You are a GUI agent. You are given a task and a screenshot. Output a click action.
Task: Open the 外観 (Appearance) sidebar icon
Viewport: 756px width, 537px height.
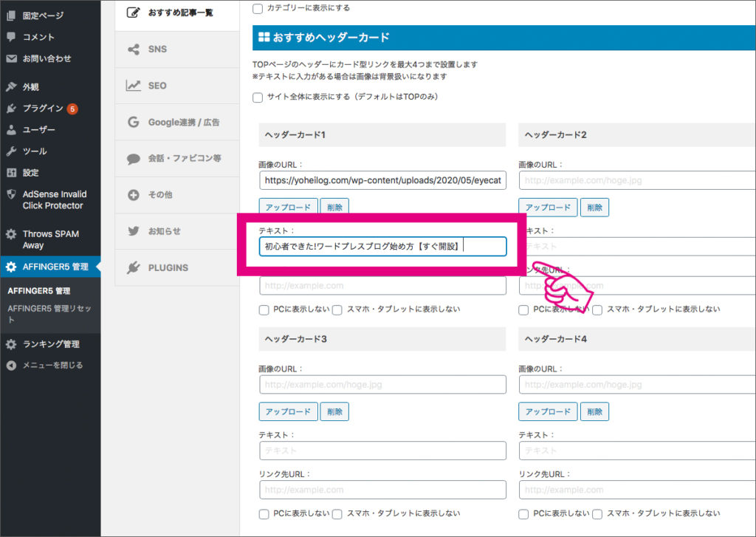click(x=10, y=87)
